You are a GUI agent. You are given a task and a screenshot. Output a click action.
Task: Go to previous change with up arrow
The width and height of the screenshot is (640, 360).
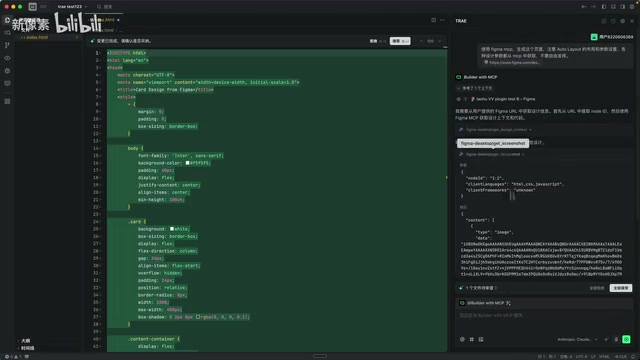[x=421, y=41]
